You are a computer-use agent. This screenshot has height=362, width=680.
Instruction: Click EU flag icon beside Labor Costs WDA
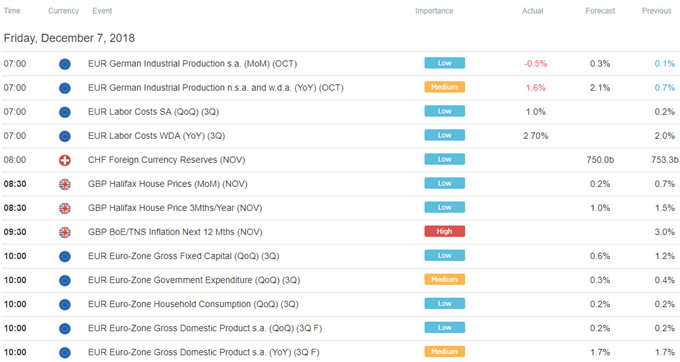click(x=65, y=137)
